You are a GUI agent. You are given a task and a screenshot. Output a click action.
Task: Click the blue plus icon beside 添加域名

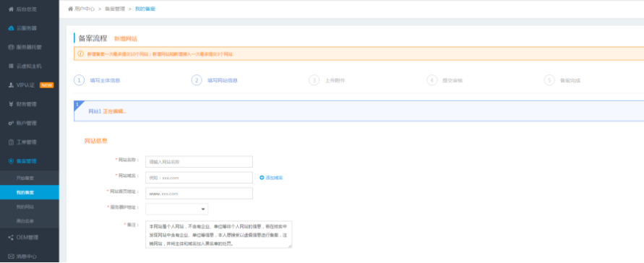[262, 178]
